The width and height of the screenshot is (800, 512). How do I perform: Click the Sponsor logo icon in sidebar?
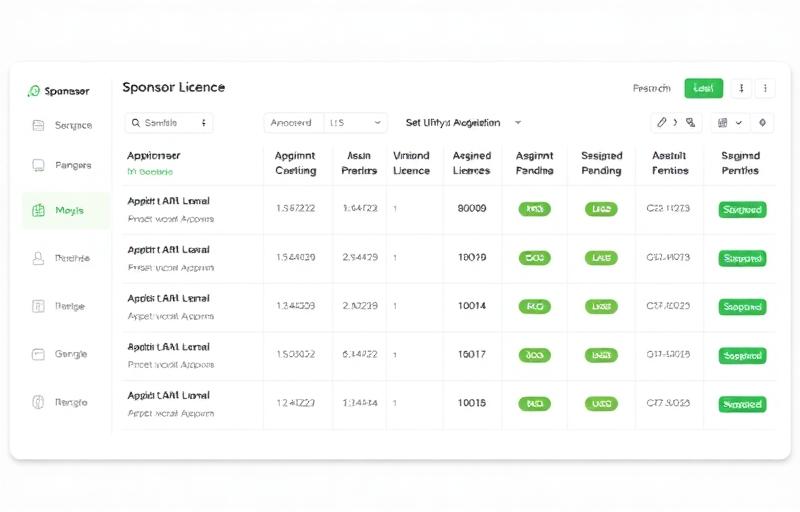[34, 91]
